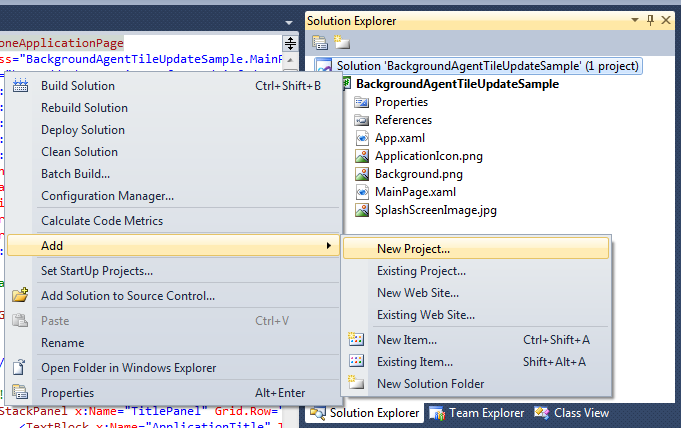681x428 pixels.
Task: Open solution Properties menu entry
Action: [x=173, y=393]
